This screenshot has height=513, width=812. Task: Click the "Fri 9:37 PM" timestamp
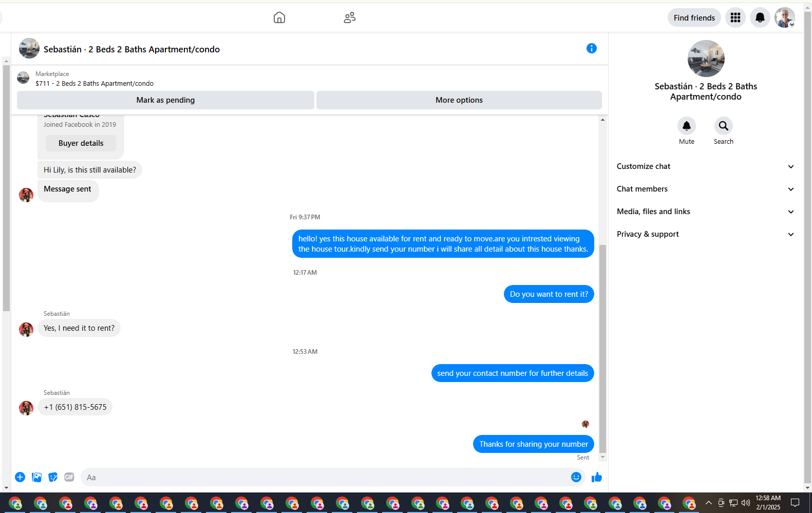point(305,217)
